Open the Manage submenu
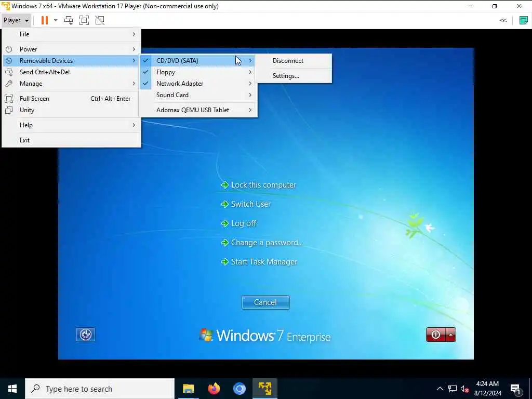 pos(72,84)
